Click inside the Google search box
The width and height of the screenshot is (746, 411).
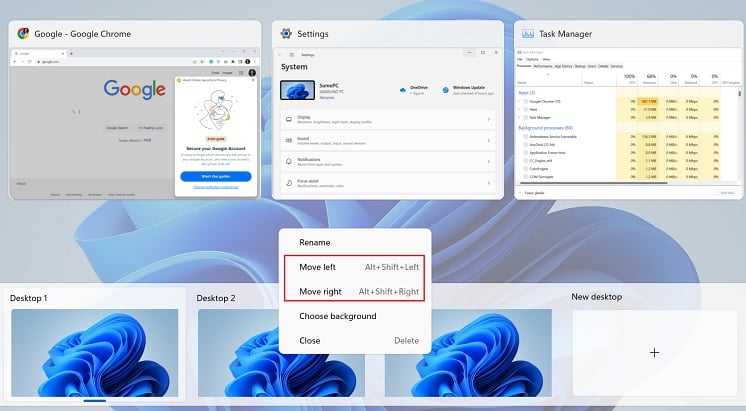123,112
